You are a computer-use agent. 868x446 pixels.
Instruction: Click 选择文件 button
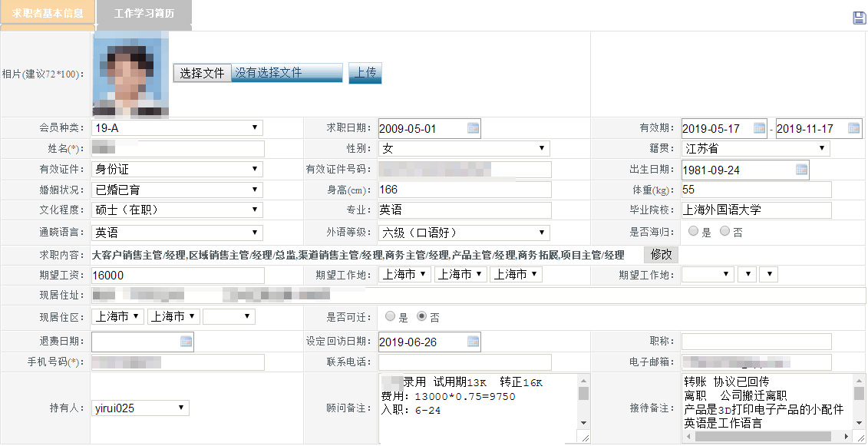[202, 73]
